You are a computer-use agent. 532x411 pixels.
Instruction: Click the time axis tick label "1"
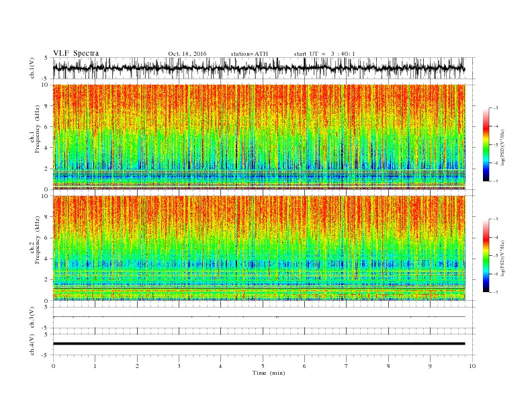coord(95,366)
